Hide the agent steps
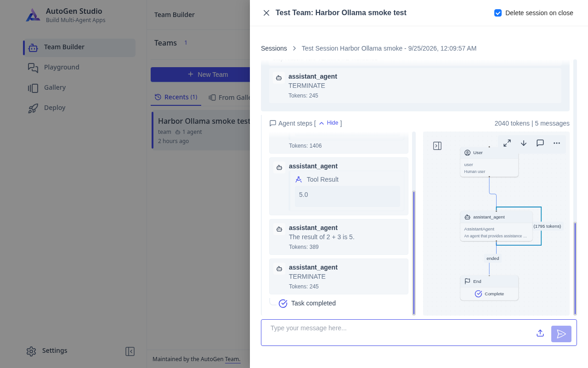Screen dimensions: 588x368 click(329, 123)
